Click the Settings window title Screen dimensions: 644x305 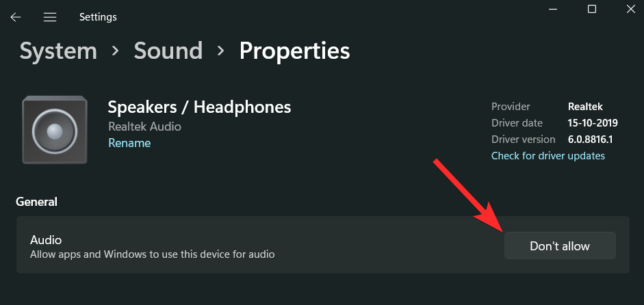[x=98, y=17]
